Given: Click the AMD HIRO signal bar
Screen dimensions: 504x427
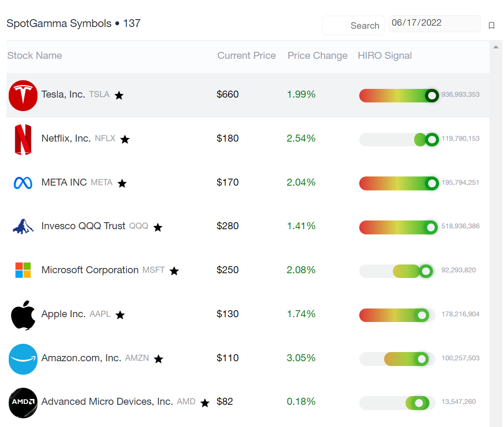Looking at the screenshot, I should pos(397,403).
